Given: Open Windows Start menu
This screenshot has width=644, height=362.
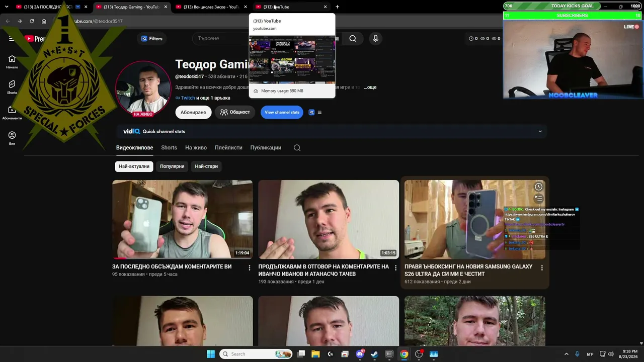Looking at the screenshot, I should pyautogui.click(x=210, y=354).
